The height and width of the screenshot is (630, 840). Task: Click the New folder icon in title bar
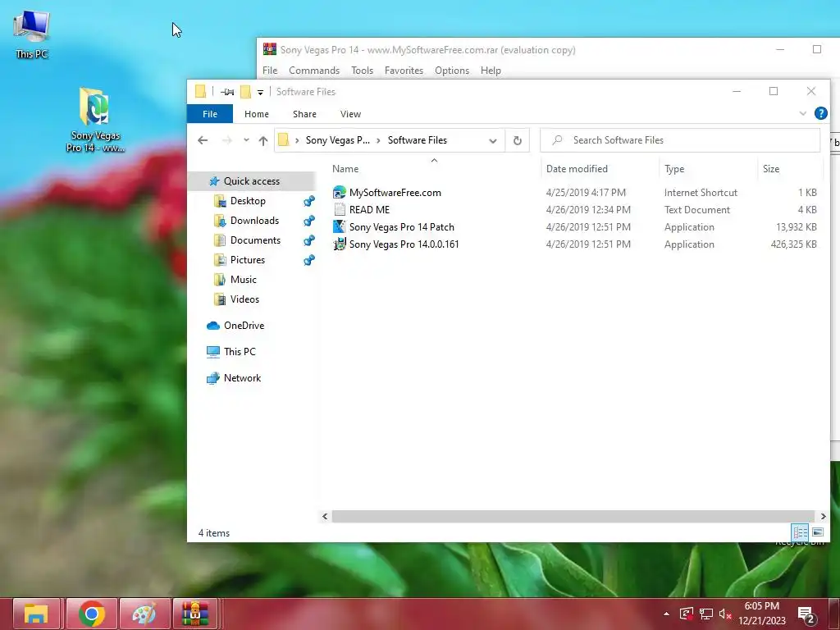click(x=245, y=92)
